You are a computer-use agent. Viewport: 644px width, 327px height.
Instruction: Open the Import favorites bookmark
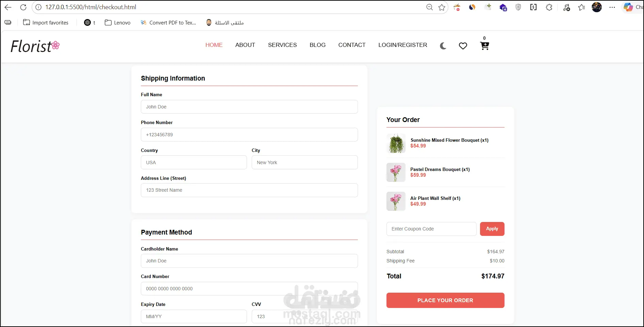click(x=46, y=22)
